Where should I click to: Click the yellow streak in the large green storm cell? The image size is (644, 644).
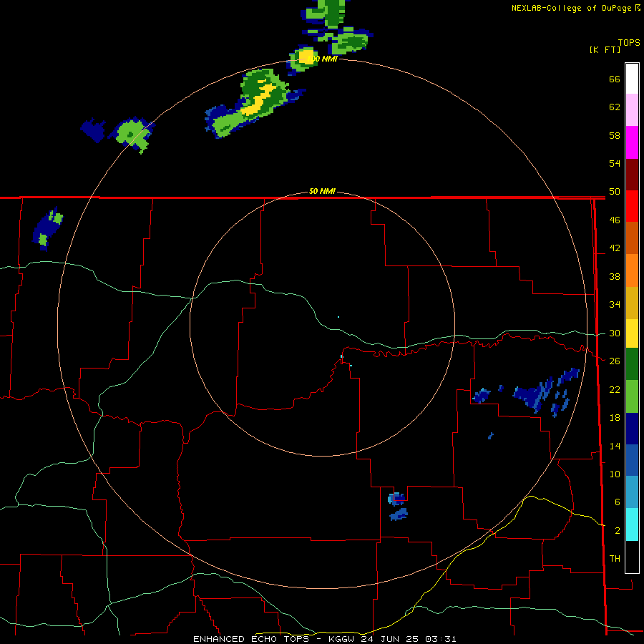click(259, 99)
